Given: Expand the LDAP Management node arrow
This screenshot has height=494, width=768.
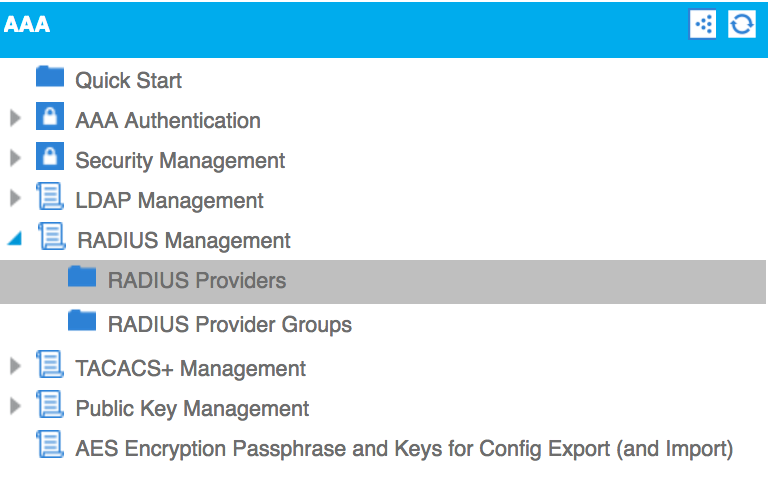Looking at the screenshot, I should (15, 198).
